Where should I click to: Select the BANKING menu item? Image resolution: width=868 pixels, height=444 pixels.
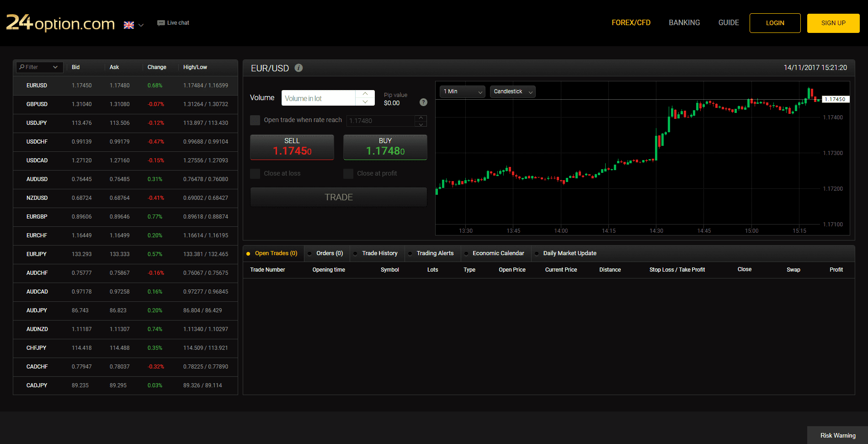point(684,22)
